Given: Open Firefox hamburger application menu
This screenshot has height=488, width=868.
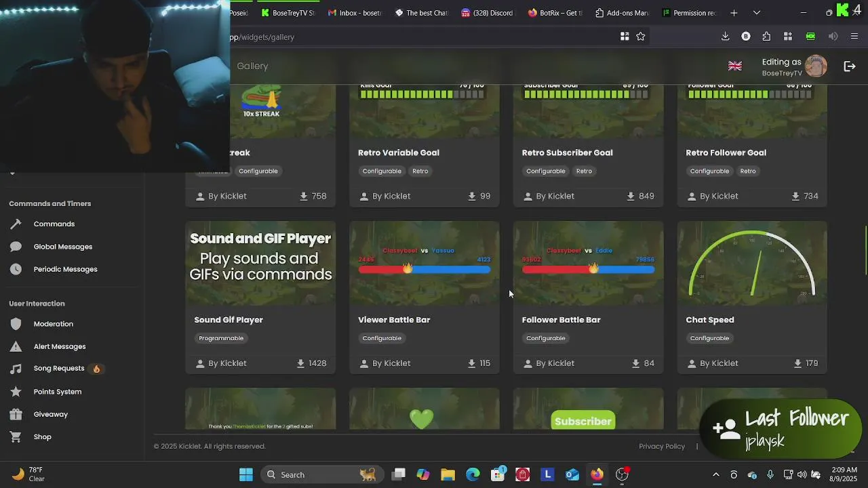Looking at the screenshot, I should tap(854, 37).
